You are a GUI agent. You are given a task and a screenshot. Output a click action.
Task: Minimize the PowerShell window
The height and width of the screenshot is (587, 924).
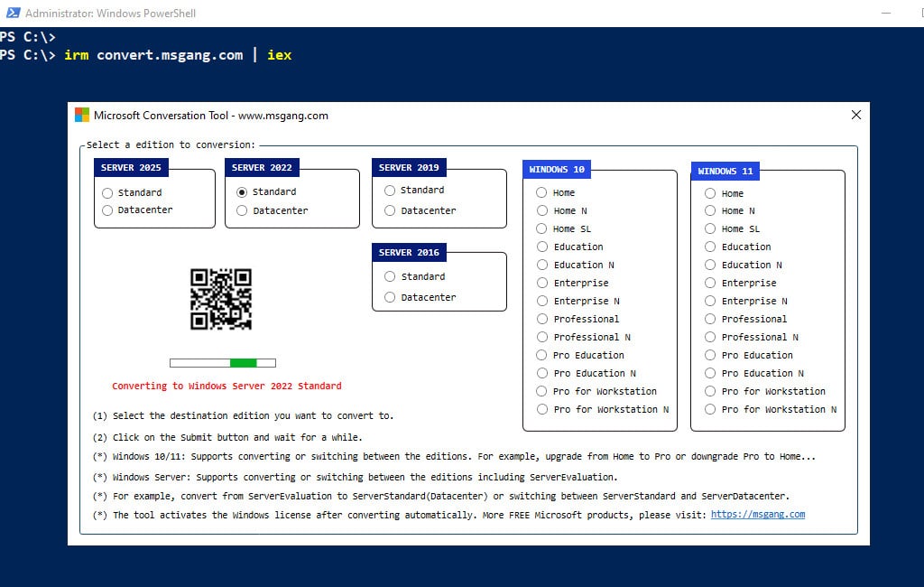(886, 13)
